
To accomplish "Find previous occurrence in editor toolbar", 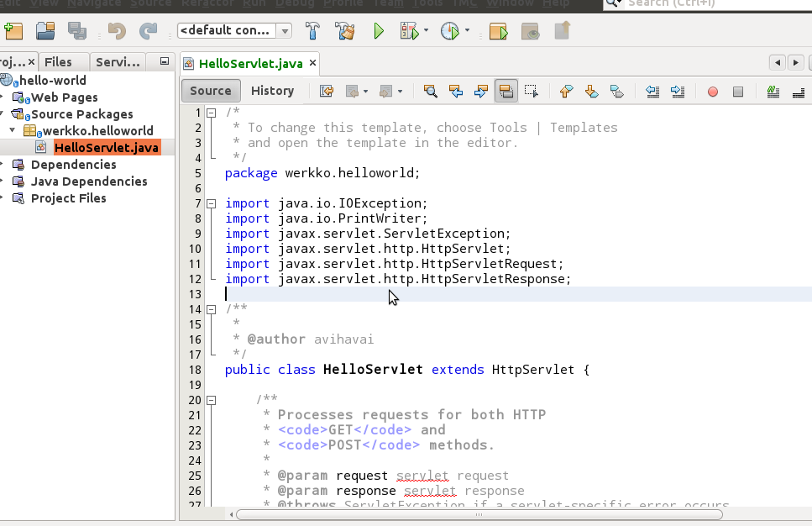I will 456,92.
